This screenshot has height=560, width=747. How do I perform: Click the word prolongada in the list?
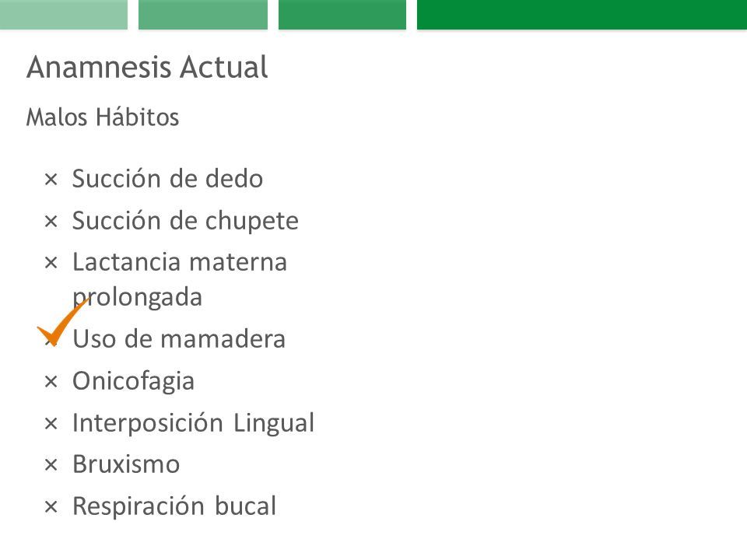(138, 298)
